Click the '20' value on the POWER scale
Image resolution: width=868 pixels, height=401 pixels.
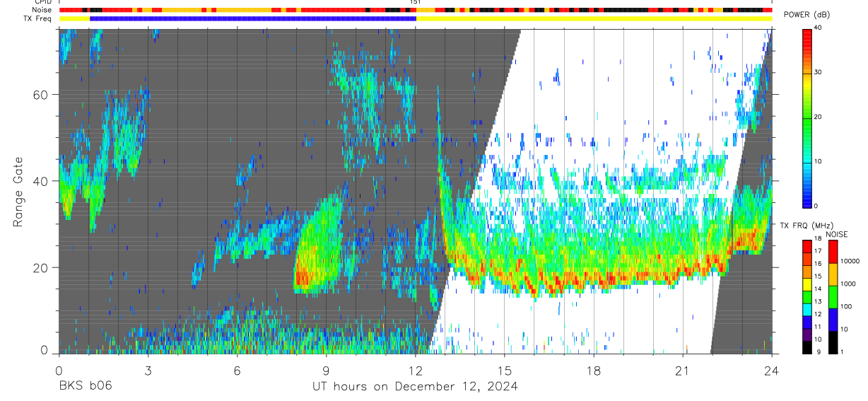(x=817, y=117)
